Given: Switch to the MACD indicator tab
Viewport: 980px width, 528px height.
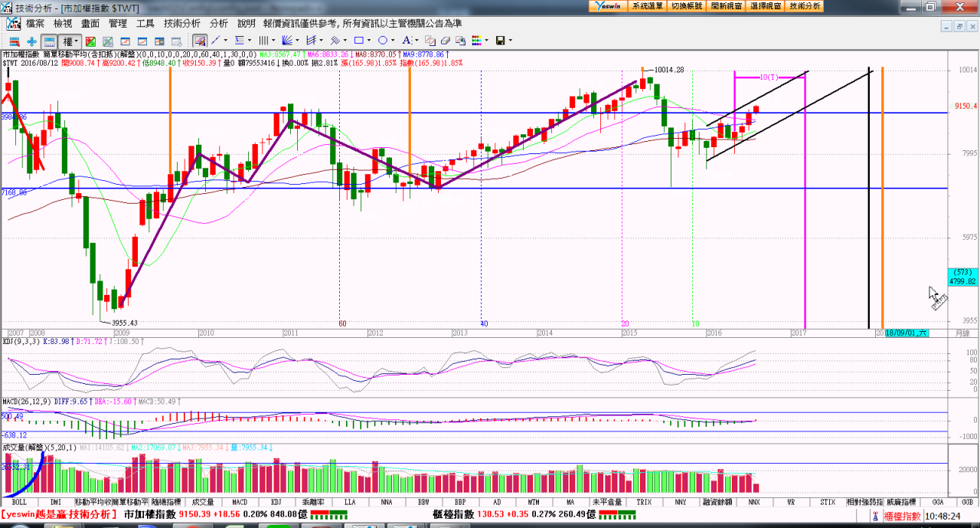Looking at the screenshot, I should (238, 502).
